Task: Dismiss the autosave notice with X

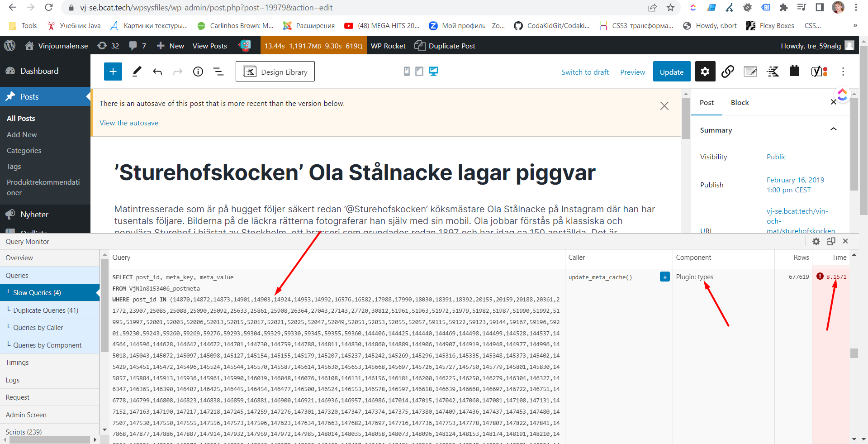Action: click(x=664, y=106)
